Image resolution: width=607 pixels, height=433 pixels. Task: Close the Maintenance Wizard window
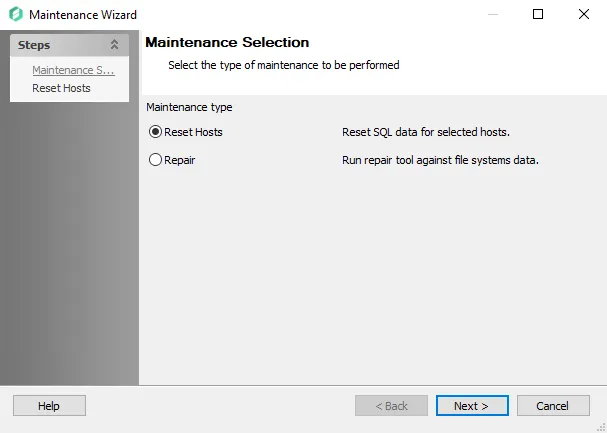(584, 14)
